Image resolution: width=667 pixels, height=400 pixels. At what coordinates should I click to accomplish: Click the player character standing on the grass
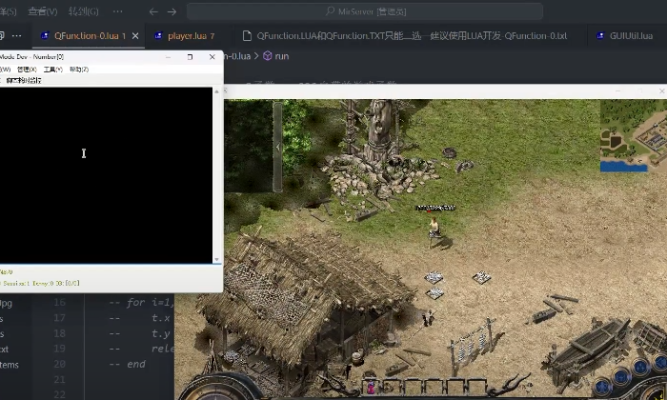[x=433, y=228]
